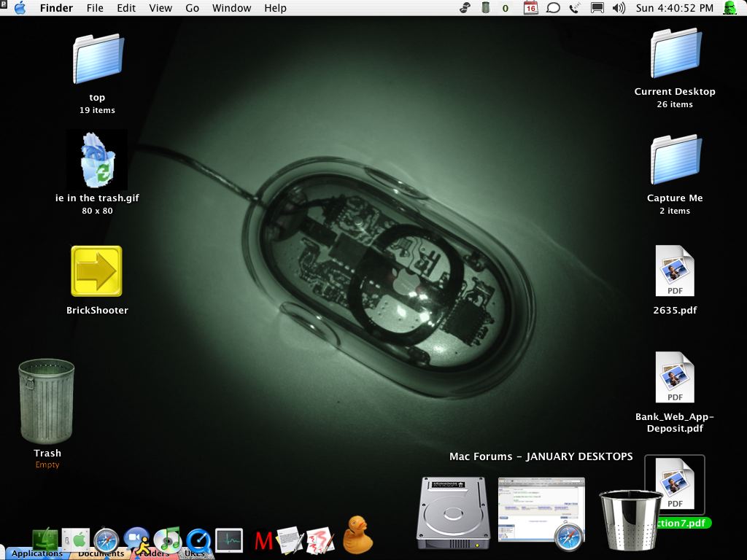Open the Apple menu

pyautogui.click(x=20, y=8)
